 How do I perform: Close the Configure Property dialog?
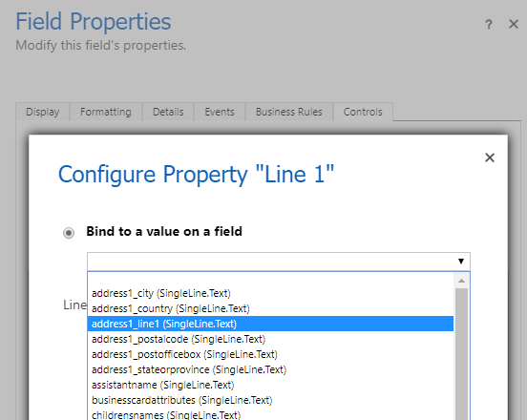(x=490, y=157)
